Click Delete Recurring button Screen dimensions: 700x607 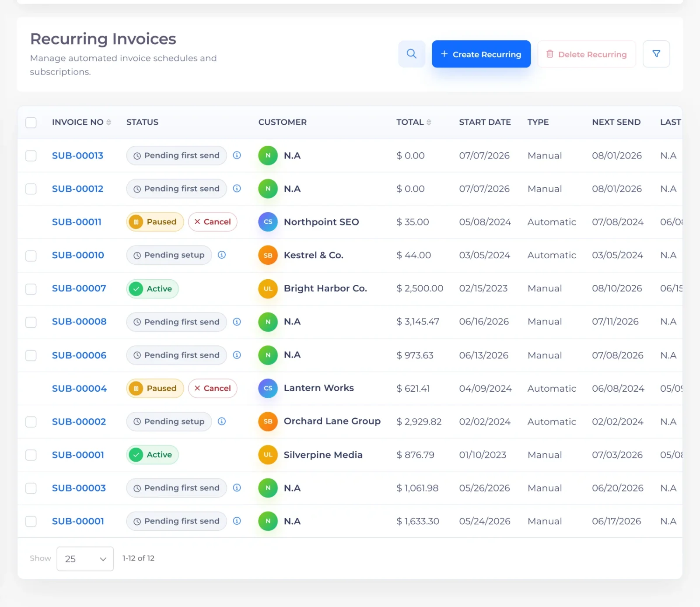[586, 54]
